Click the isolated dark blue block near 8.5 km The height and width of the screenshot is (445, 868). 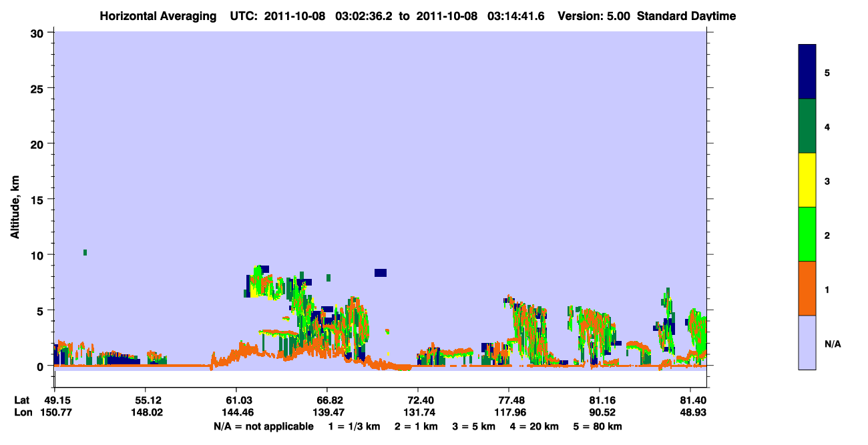tap(381, 272)
